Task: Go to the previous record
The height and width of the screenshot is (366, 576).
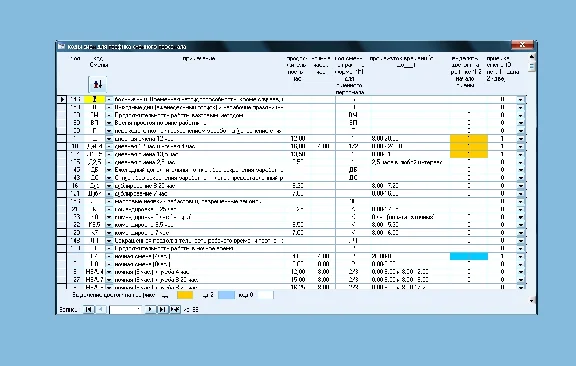Action: [101, 309]
